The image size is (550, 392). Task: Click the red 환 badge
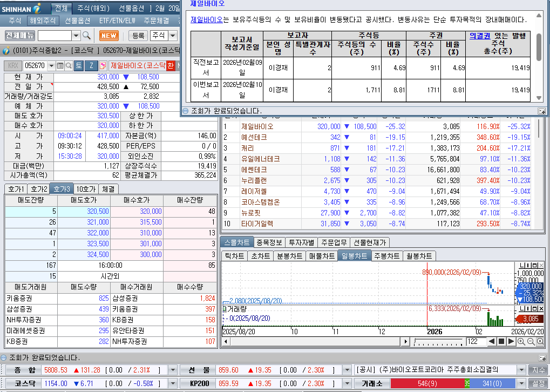(170, 66)
